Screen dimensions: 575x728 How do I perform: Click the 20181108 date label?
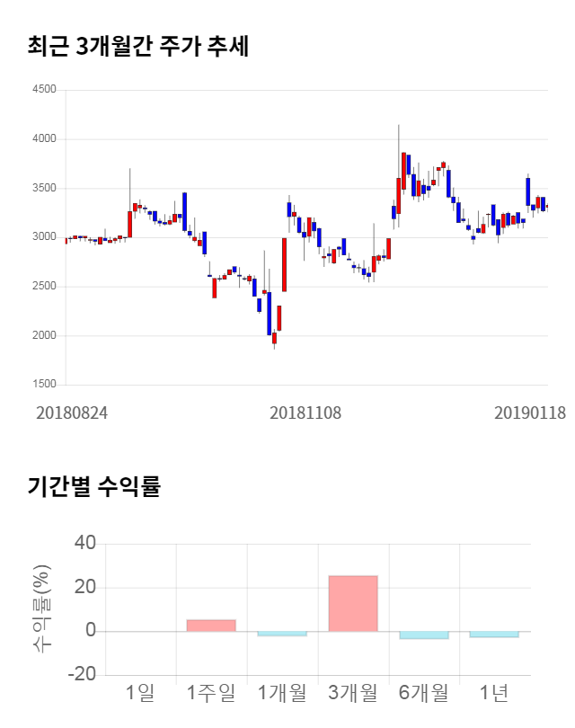(306, 413)
